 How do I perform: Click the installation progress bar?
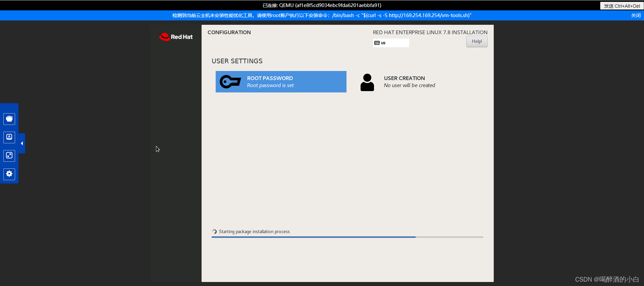(347, 237)
